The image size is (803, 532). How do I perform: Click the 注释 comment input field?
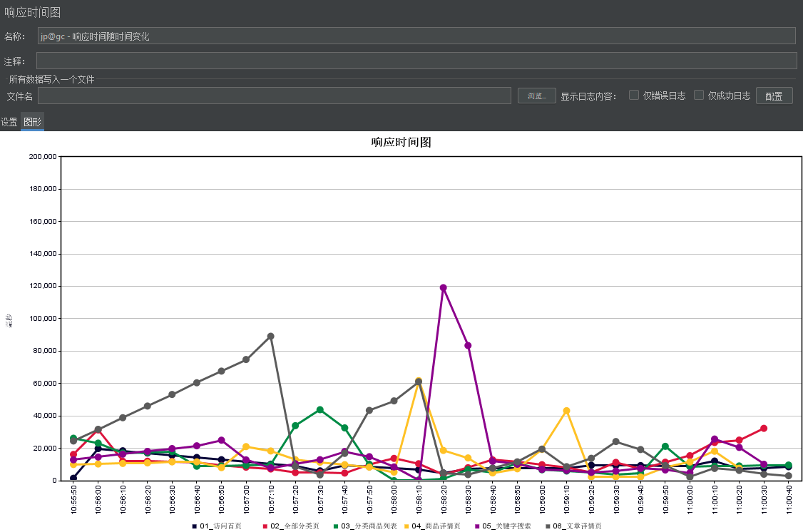click(416, 61)
